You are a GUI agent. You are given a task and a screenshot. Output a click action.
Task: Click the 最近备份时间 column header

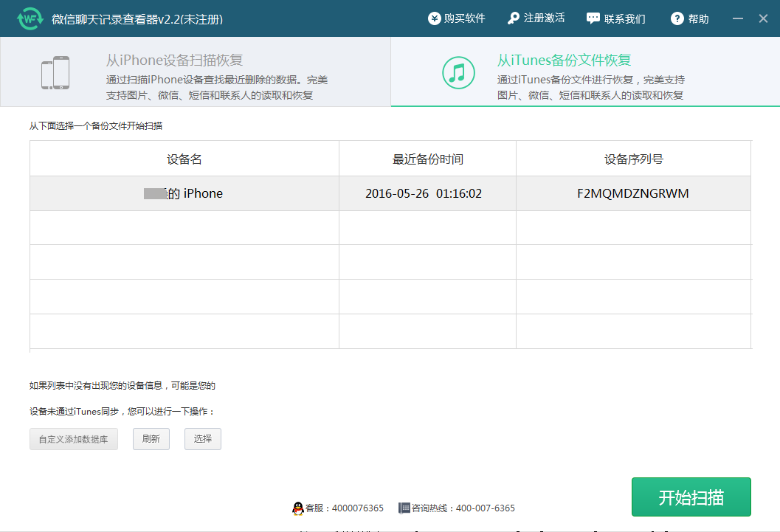(427, 159)
